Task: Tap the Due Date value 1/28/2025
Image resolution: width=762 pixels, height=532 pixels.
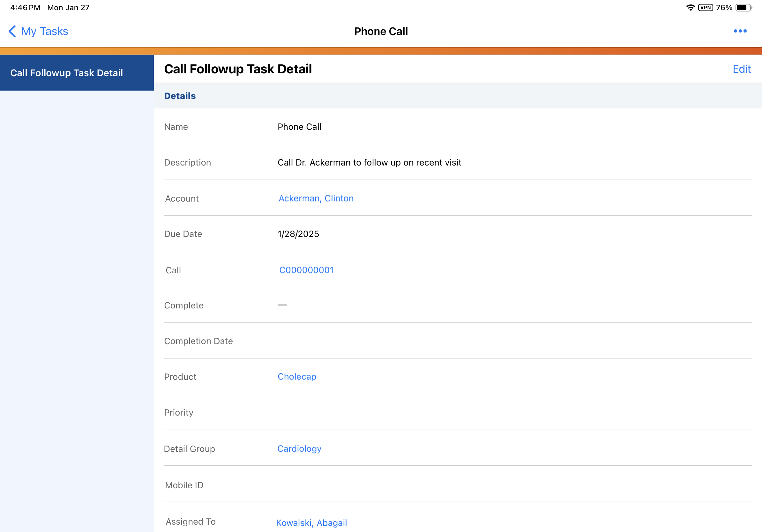Action: point(298,234)
